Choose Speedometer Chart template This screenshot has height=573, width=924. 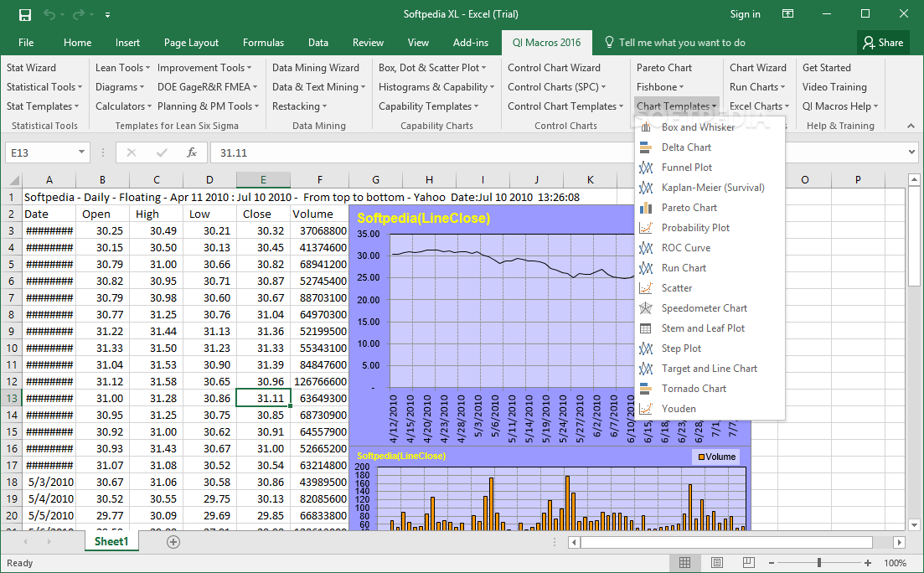[x=710, y=307]
